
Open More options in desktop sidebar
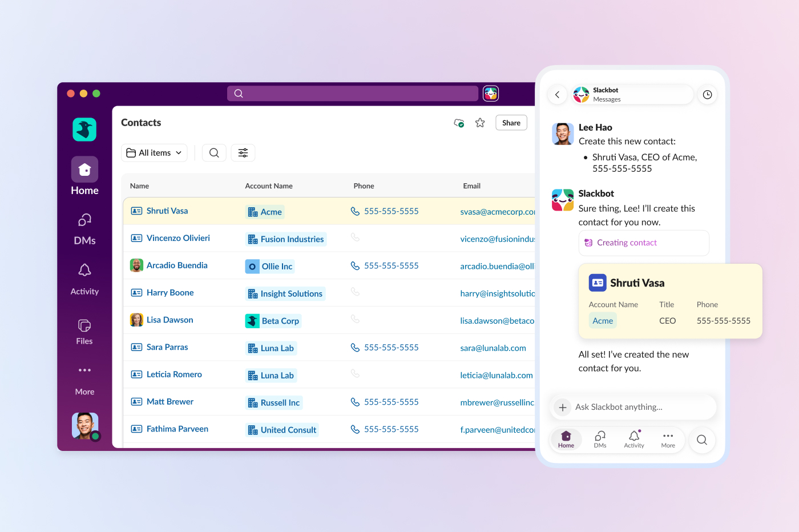click(84, 379)
